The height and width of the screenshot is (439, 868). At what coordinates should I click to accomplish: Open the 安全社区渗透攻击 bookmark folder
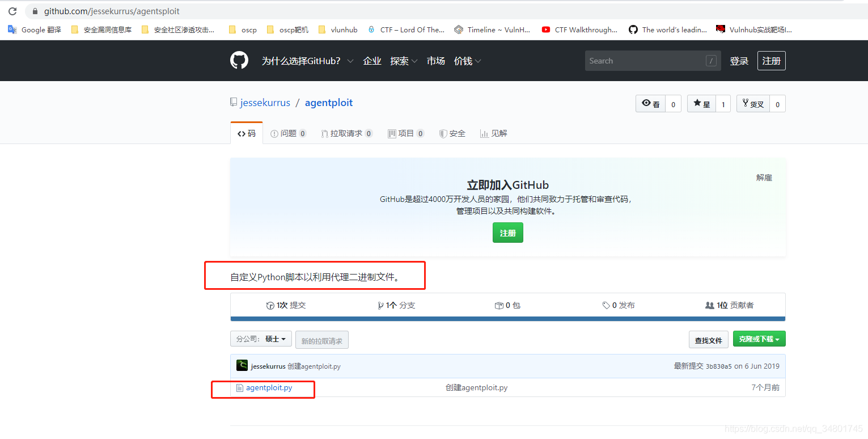[178, 29]
